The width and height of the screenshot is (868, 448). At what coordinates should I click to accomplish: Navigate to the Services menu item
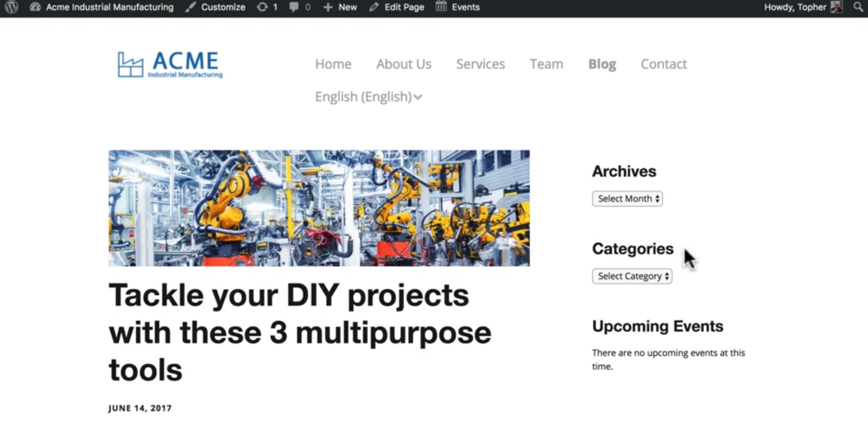480,64
